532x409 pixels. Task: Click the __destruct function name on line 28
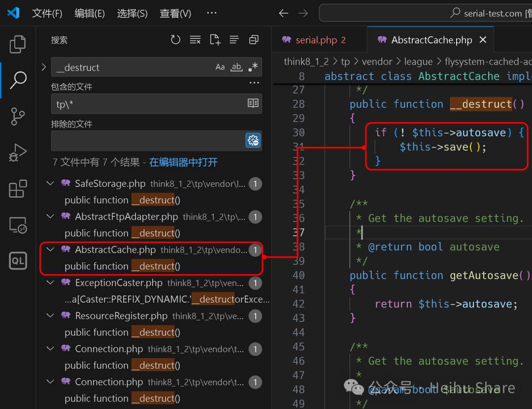[x=481, y=104]
